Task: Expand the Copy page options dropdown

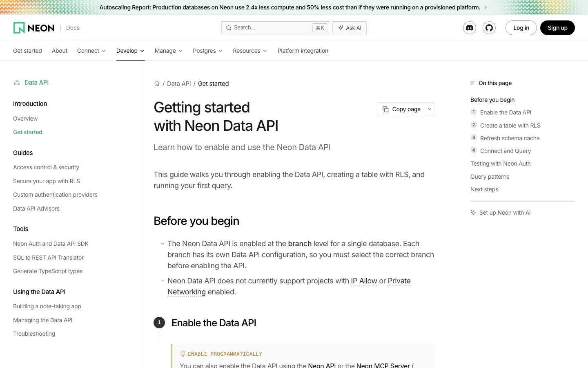Action: pos(430,109)
